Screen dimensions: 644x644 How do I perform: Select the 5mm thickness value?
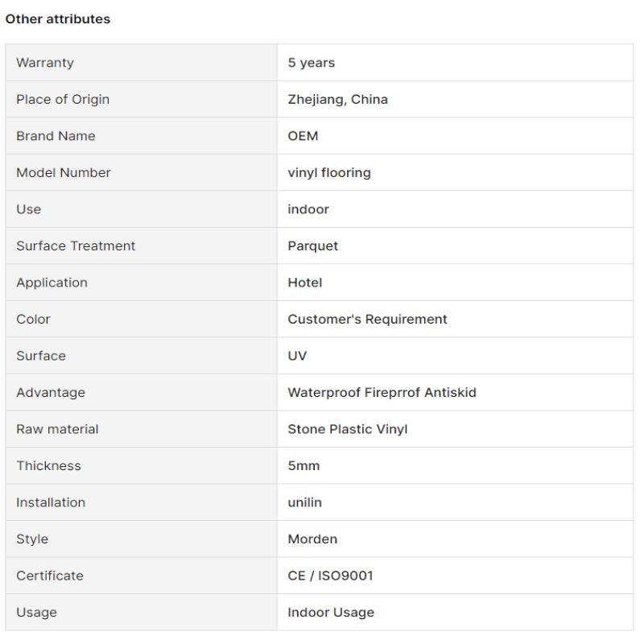click(303, 466)
